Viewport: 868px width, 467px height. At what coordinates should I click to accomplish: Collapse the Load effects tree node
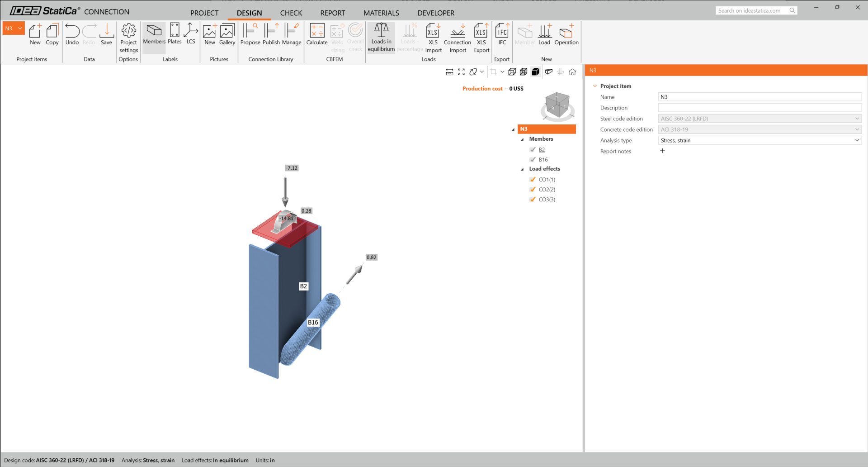tap(522, 169)
